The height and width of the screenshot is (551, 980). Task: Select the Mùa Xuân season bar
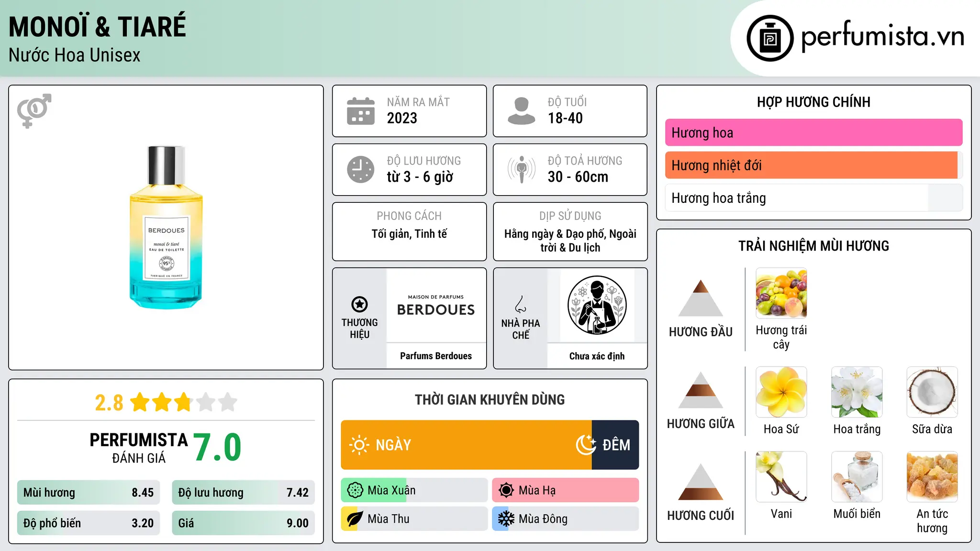click(x=414, y=490)
